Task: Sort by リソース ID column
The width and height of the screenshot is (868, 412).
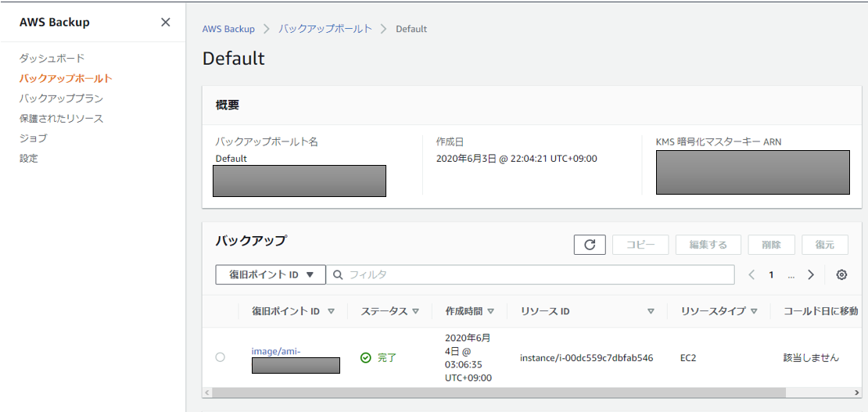Action: point(651,311)
